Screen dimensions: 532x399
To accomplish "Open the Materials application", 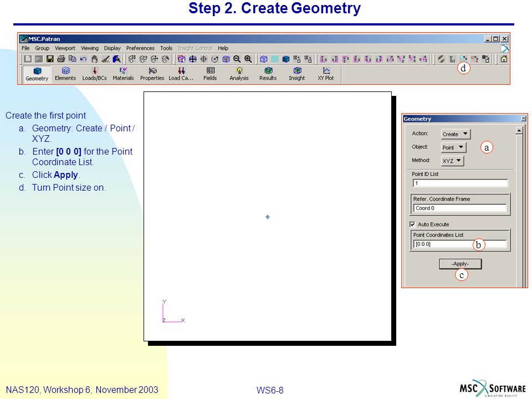I will pyautogui.click(x=123, y=74).
